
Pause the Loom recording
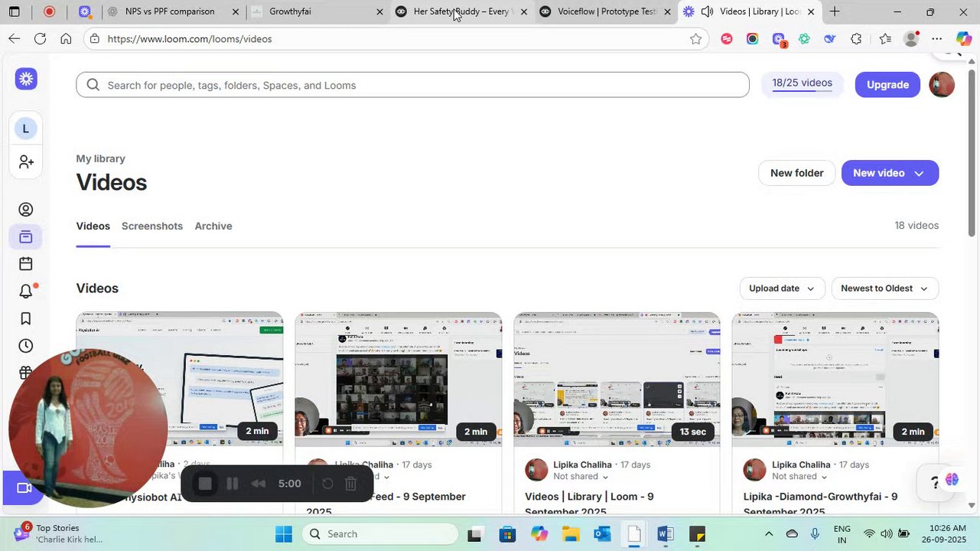(x=233, y=484)
